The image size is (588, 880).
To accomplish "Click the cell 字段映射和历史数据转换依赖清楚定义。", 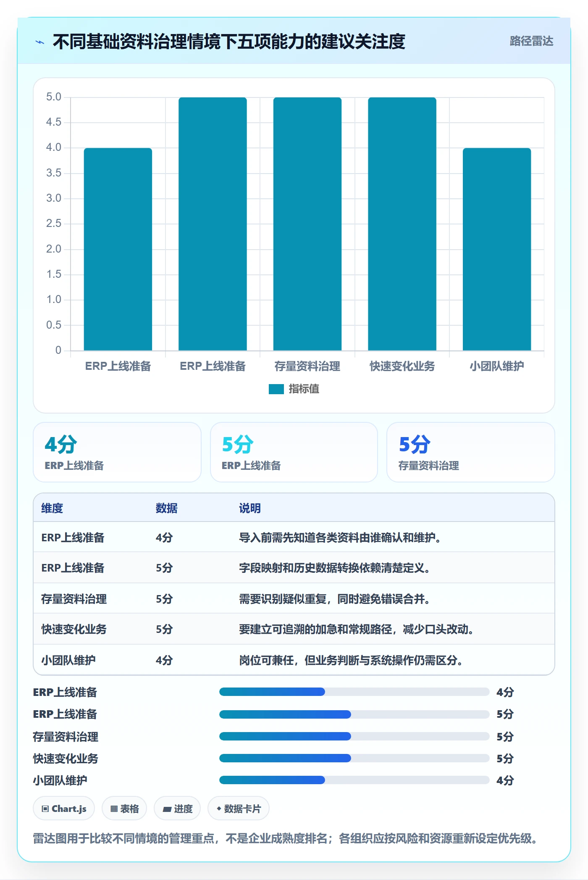I will (334, 568).
